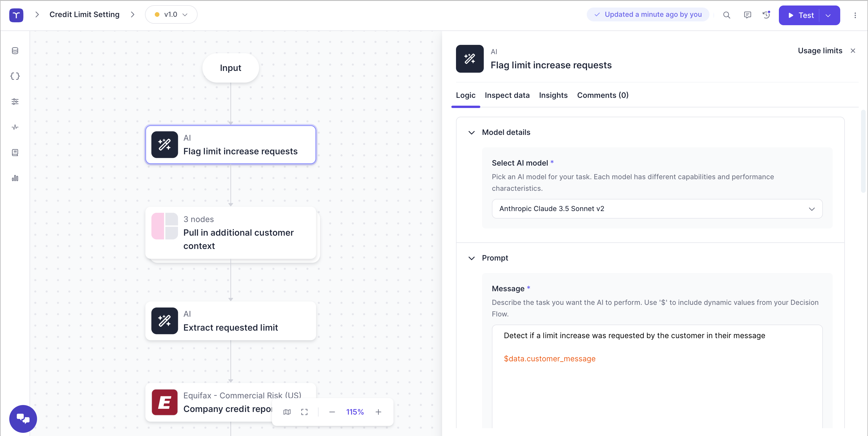Click the bar chart analytics sidebar icon
The width and height of the screenshot is (868, 436).
(x=15, y=178)
